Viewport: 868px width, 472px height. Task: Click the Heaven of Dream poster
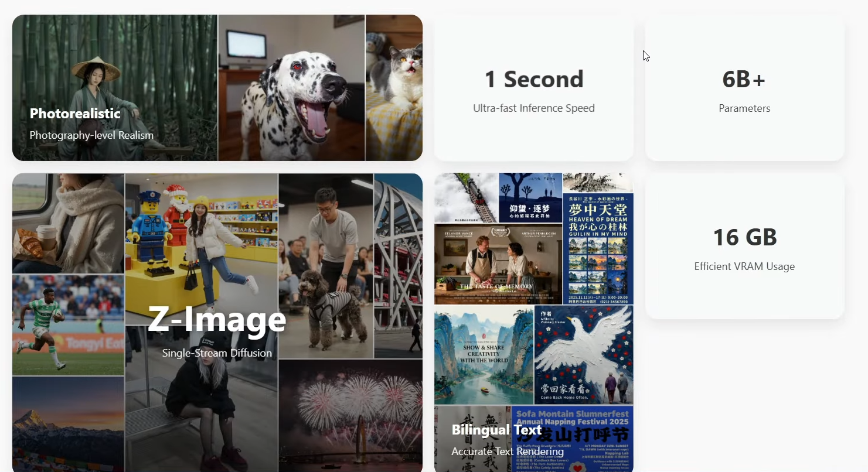[598, 240]
